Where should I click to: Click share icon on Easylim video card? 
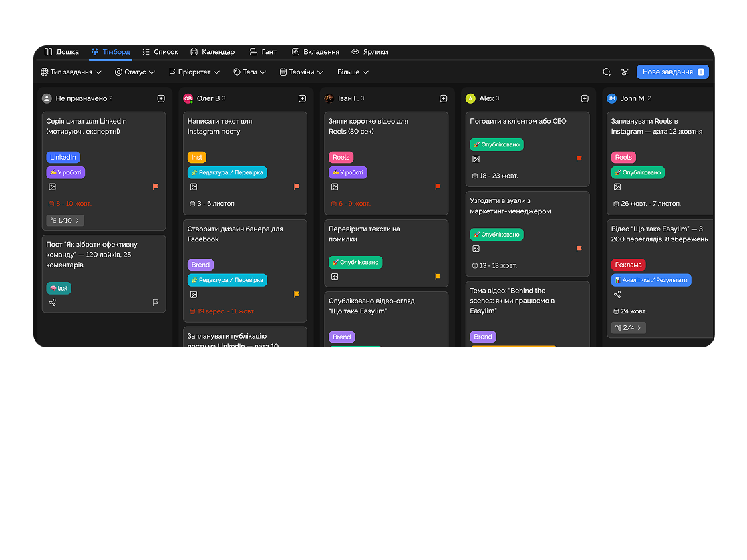[x=617, y=295]
